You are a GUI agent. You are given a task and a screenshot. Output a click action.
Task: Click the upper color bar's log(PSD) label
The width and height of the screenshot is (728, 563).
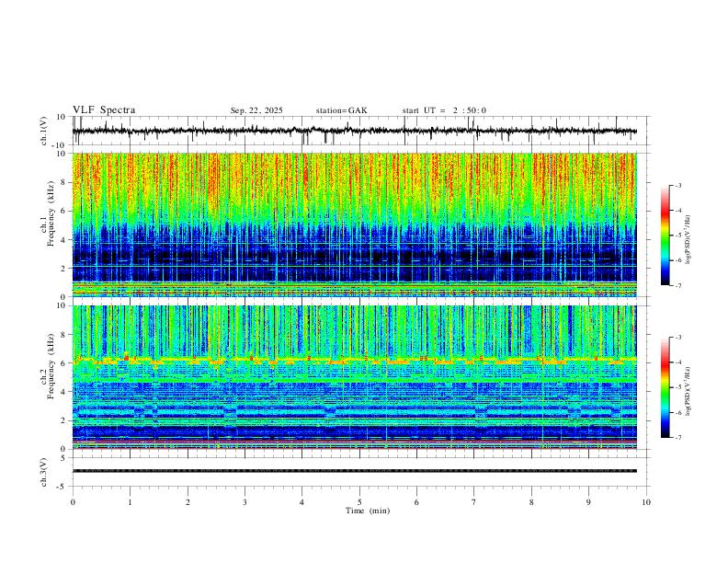pos(688,240)
